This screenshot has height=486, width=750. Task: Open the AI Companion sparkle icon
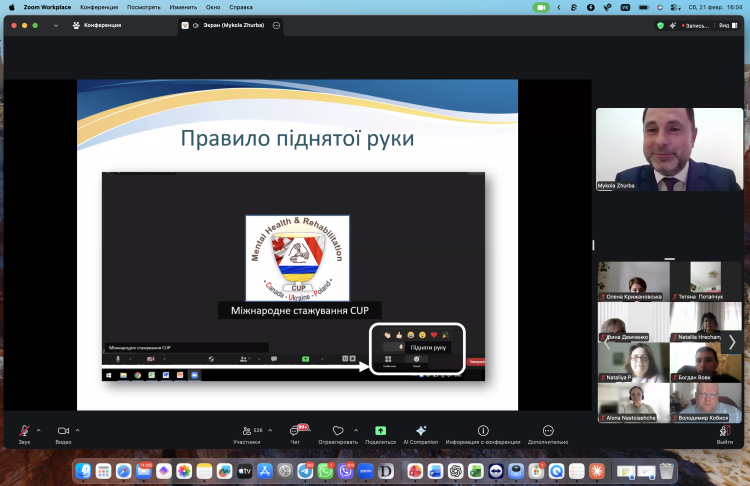click(x=421, y=429)
